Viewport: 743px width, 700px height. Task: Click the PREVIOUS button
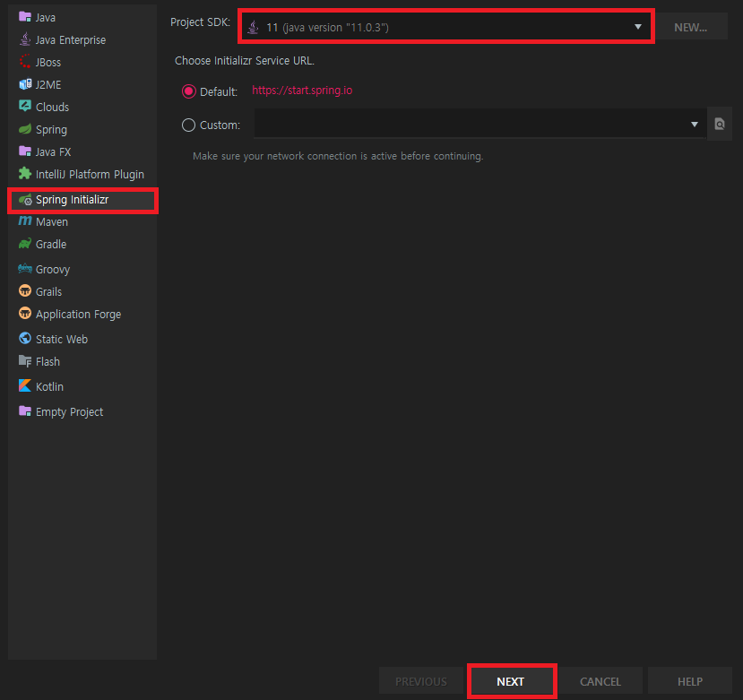pyautogui.click(x=420, y=681)
